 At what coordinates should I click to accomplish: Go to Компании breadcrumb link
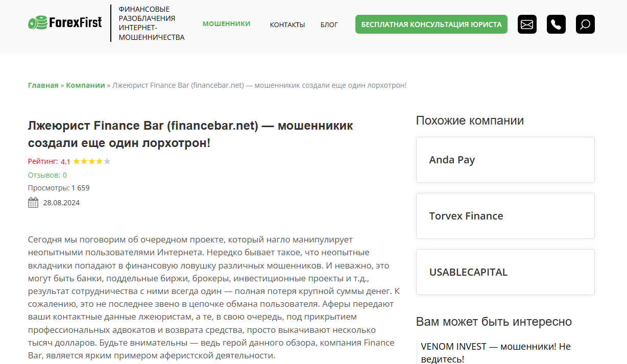click(x=85, y=85)
